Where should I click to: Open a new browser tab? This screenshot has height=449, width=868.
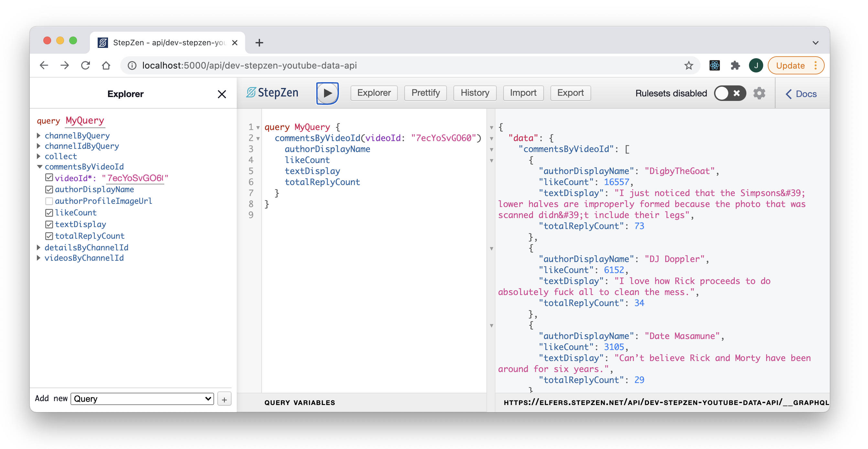click(259, 42)
